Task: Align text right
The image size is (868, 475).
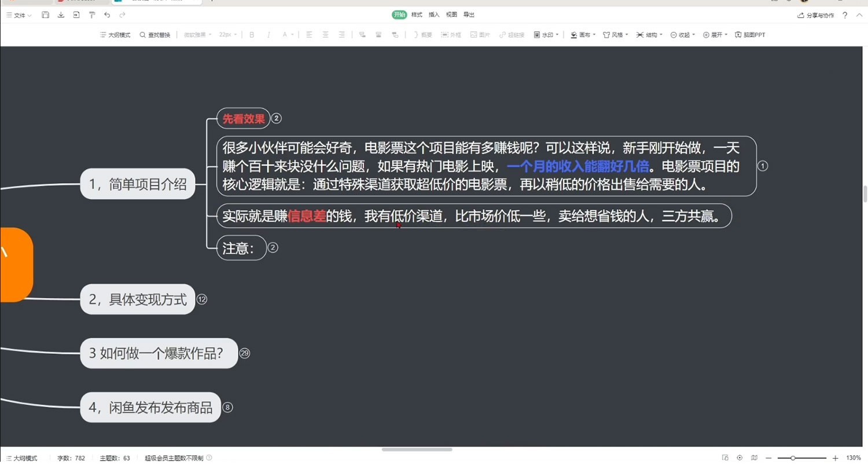Action: point(341,35)
